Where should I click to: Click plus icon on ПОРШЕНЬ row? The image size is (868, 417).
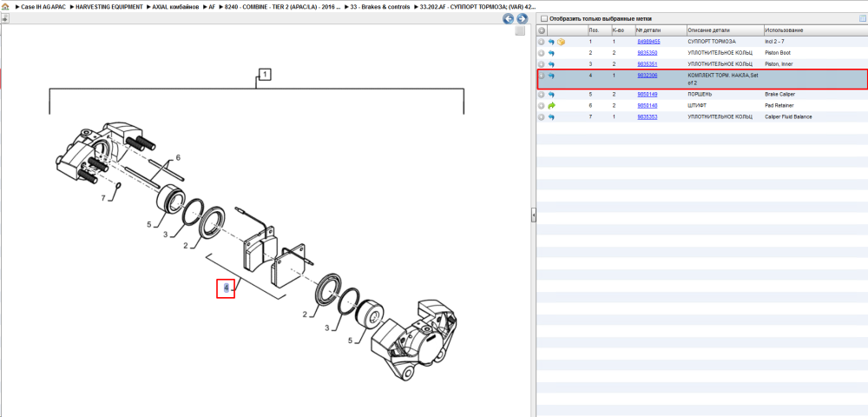click(542, 95)
